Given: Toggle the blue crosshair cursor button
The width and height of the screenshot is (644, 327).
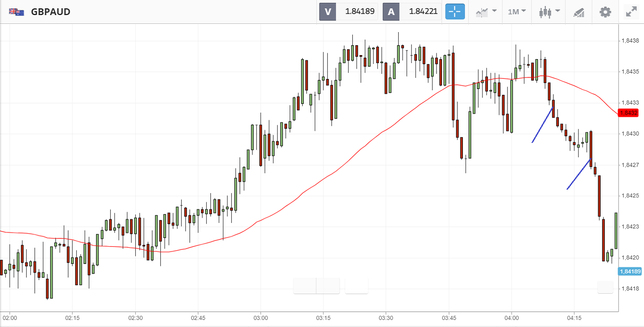Looking at the screenshot, I should click(x=455, y=12).
